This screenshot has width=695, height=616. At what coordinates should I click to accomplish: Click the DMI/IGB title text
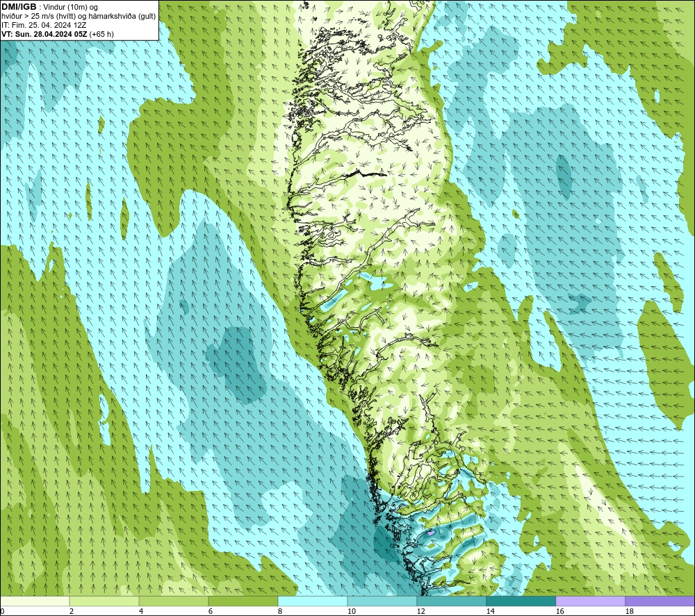(19, 7)
